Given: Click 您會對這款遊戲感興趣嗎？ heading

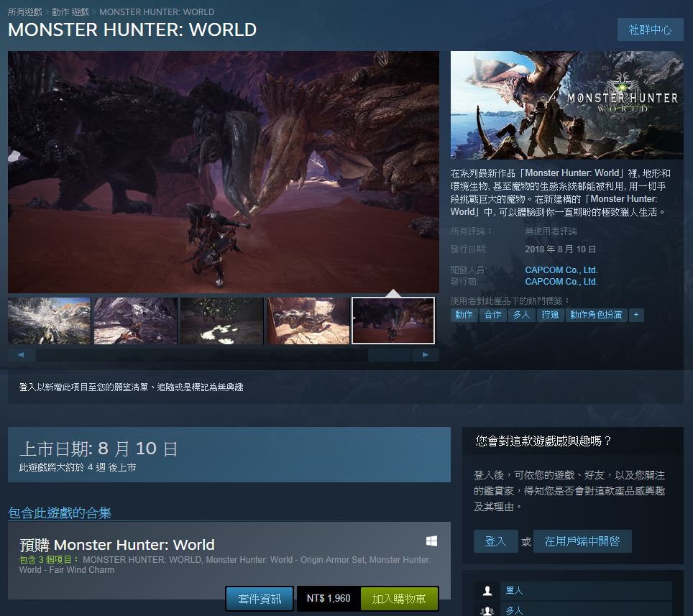Looking at the screenshot, I should 543,441.
